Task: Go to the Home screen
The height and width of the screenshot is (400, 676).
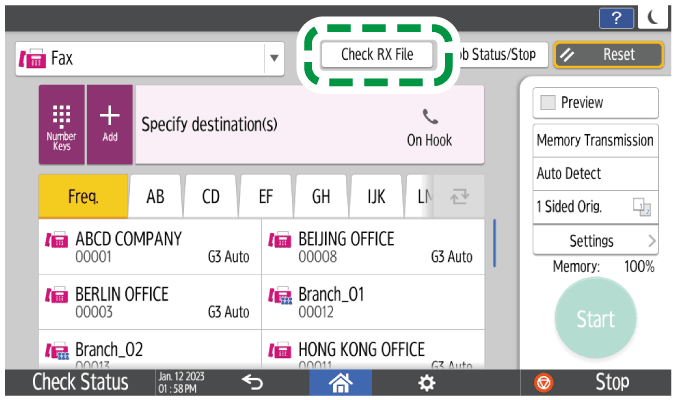Action: [343, 383]
